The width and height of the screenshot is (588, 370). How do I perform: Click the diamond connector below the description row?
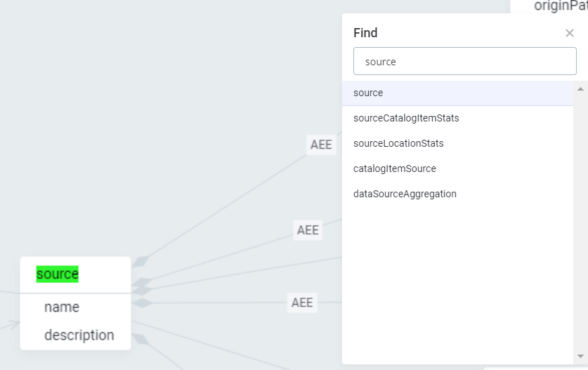pos(139,339)
